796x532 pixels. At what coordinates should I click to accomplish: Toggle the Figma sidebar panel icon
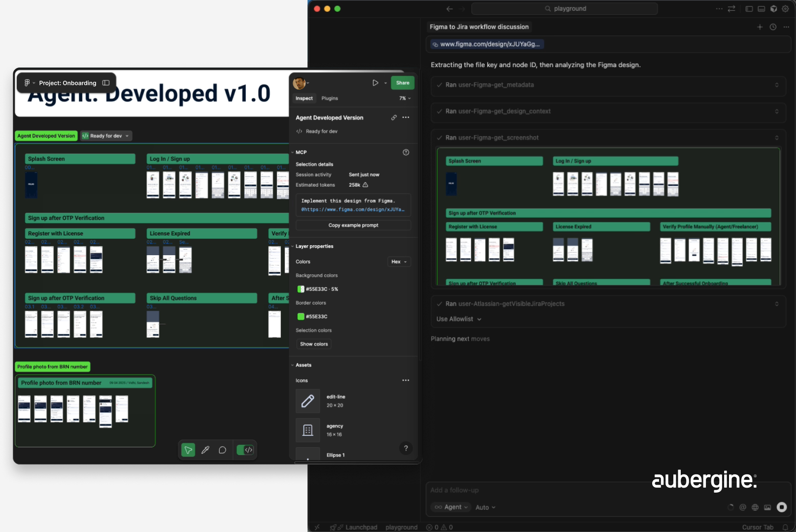point(106,83)
